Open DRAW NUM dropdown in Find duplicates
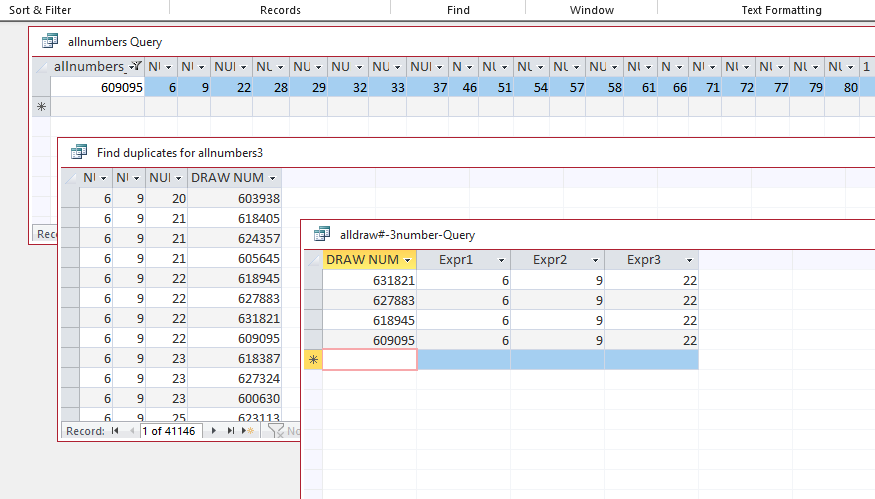Viewport: 875px width, 499px height. [271, 178]
